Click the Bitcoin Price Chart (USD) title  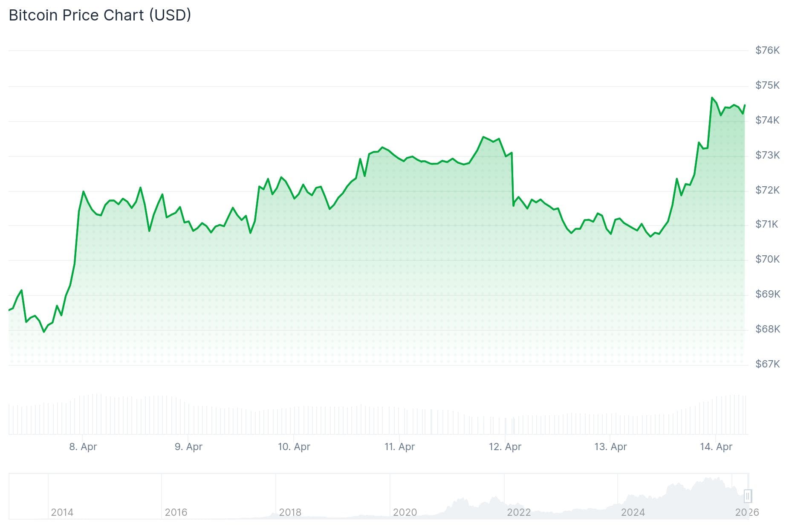tap(100, 15)
